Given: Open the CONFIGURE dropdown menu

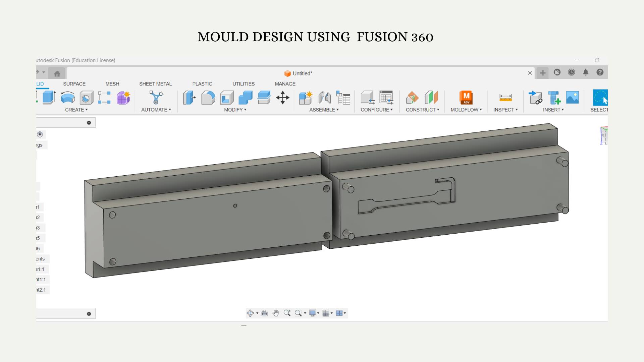Looking at the screenshot, I should coord(377,110).
